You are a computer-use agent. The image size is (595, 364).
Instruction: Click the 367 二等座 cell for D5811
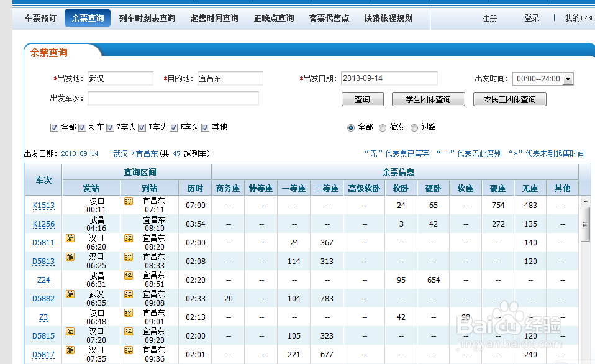(x=327, y=242)
